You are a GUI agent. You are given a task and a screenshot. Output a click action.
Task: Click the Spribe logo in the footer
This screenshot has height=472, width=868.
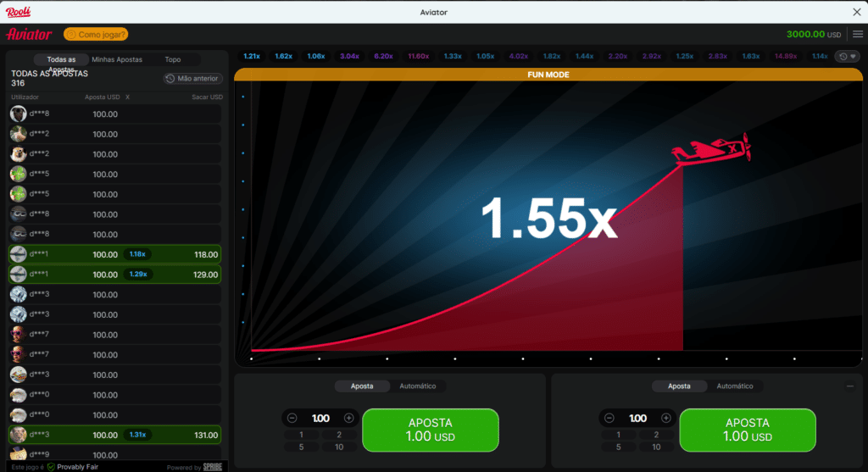[213, 467]
